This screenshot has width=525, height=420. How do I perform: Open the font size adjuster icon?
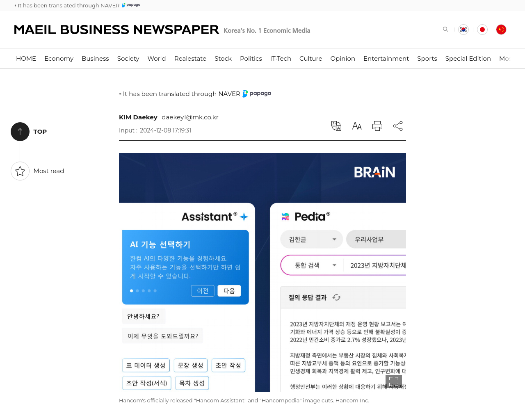(x=357, y=126)
